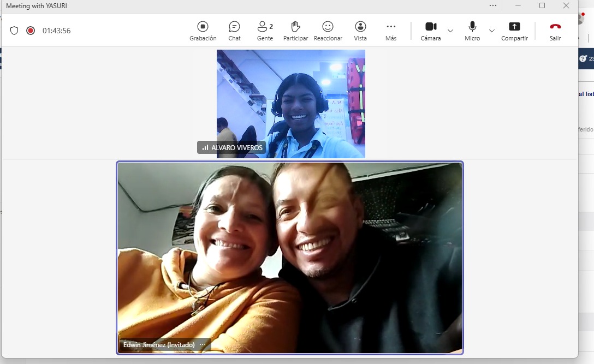Click the shield security icon
Viewport: 594px width, 364px height.
(x=14, y=31)
